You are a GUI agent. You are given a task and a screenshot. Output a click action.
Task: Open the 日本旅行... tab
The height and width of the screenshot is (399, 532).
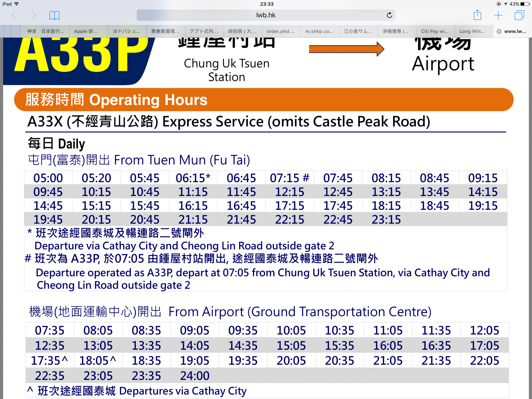[x=53, y=31]
